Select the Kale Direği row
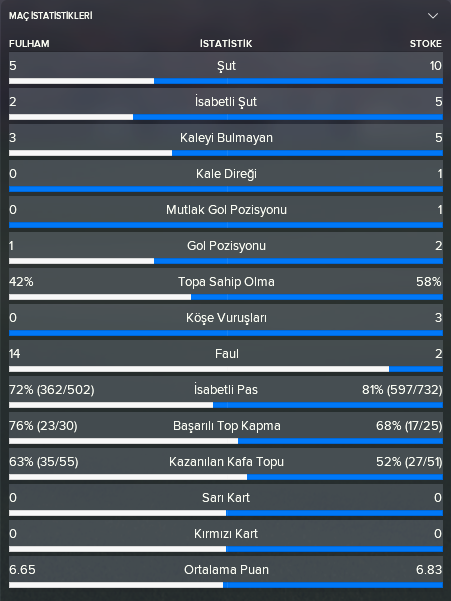Screen dimensions: 451x601 coord(226,176)
